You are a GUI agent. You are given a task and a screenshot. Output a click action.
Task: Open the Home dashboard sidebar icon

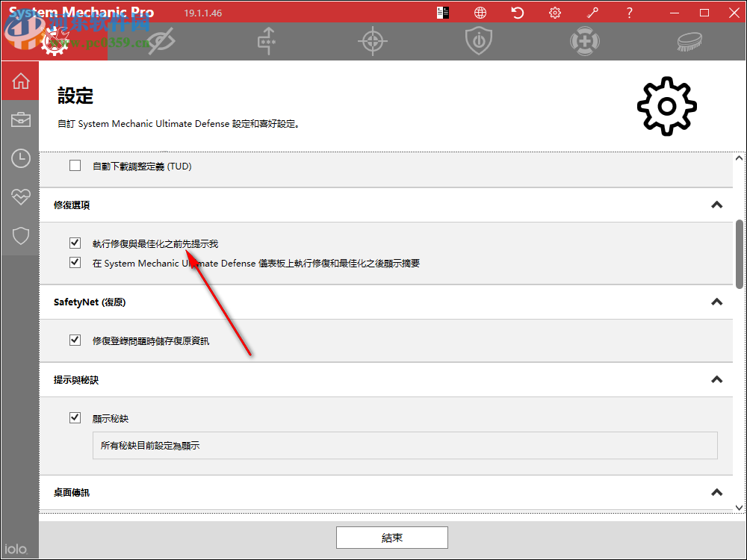(x=20, y=81)
